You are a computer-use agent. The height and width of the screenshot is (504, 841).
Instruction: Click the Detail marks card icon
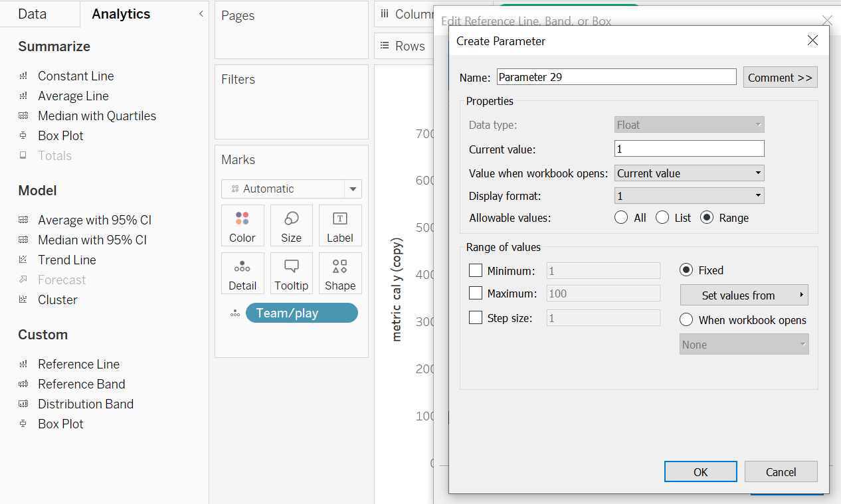pos(242,273)
